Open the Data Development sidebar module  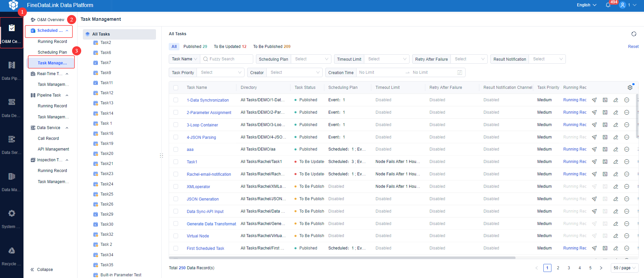click(x=12, y=107)
